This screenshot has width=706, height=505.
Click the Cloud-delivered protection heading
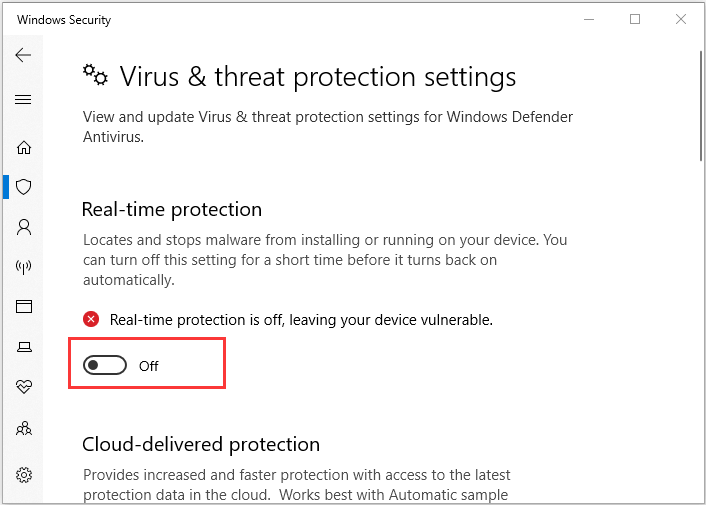(201, 445)
